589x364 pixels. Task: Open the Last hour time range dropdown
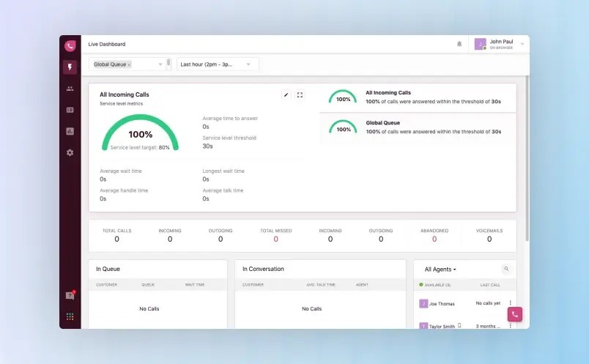pos(218,64)
